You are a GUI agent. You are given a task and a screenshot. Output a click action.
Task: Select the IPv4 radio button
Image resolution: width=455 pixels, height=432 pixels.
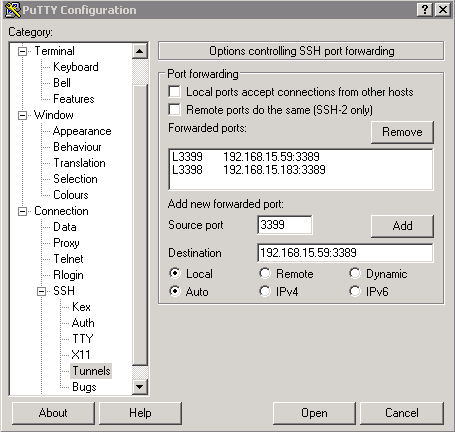point(265,291)
